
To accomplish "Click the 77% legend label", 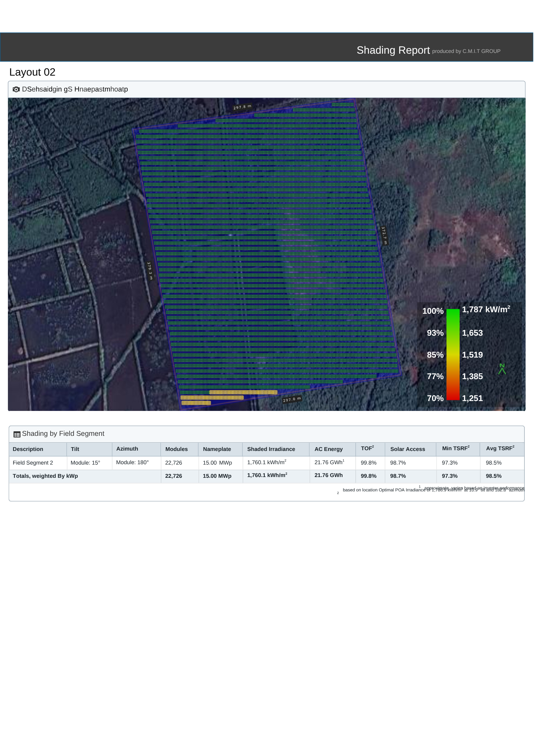I will pos(435,376).
